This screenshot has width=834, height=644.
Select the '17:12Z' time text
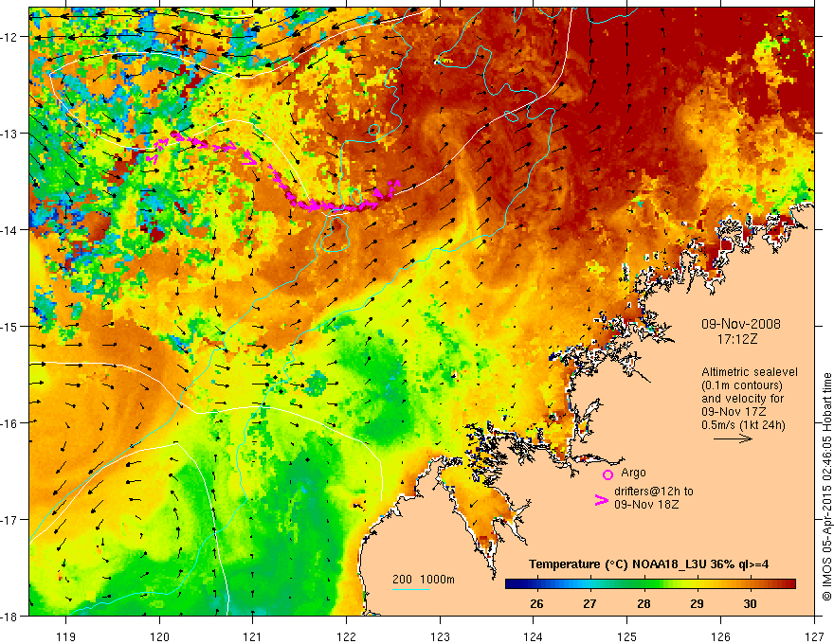click(x=736, y=338)
